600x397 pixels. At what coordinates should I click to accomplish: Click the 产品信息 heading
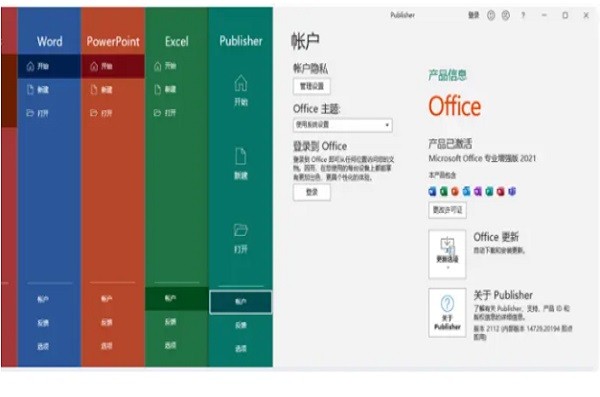[447, 75]
